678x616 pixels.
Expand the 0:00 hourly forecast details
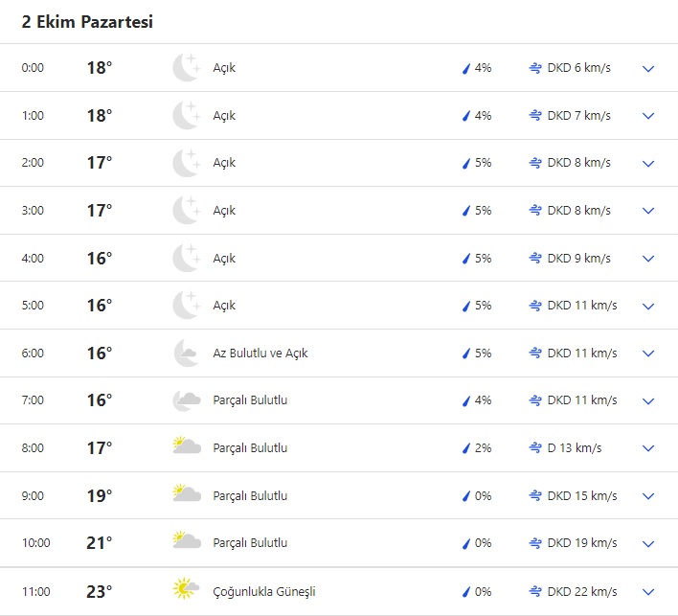click(x=648, y=69)
